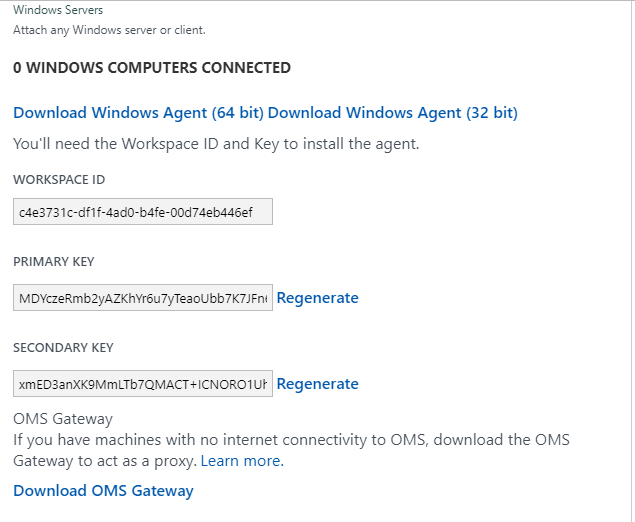The image size is (635, 522).
Task: Select the Workspace ID text field
Action: pos(143,211)
